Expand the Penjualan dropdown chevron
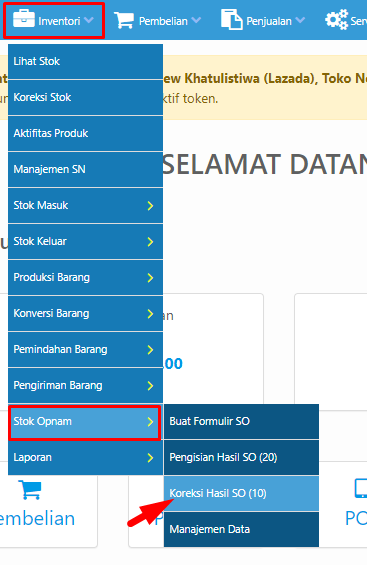 coord(300,20)
